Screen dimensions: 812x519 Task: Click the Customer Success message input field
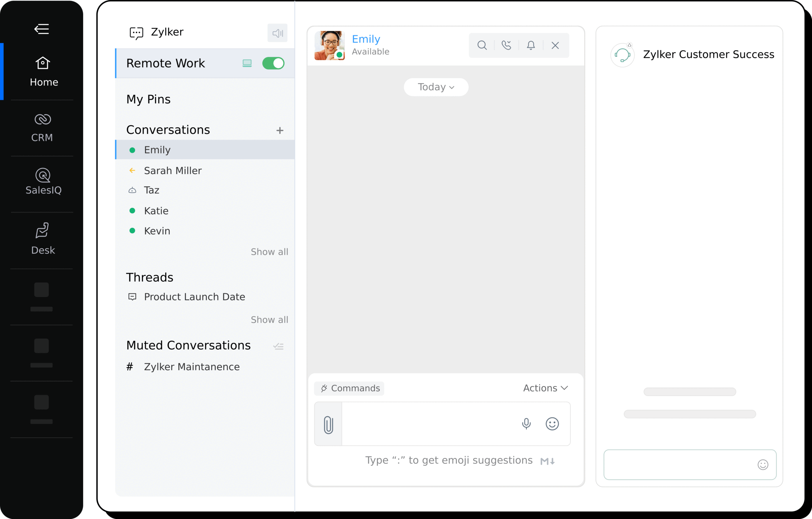(x=690, y=465)
